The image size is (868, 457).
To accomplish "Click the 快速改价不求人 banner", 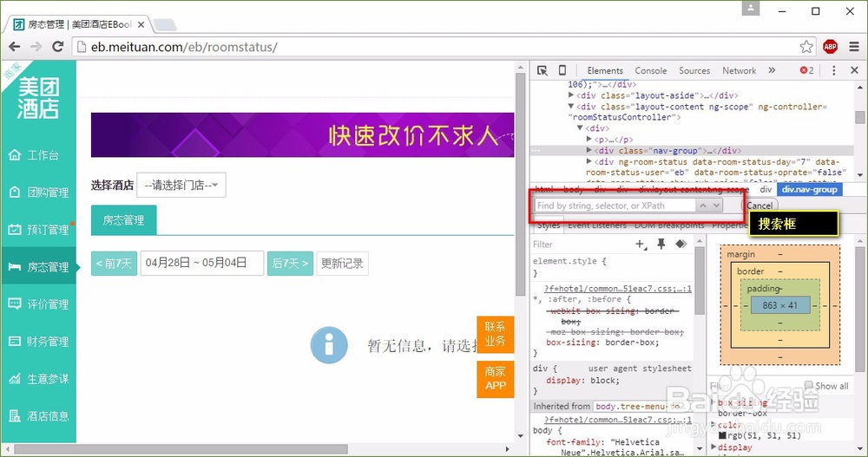I will click(x=303, y=135).
